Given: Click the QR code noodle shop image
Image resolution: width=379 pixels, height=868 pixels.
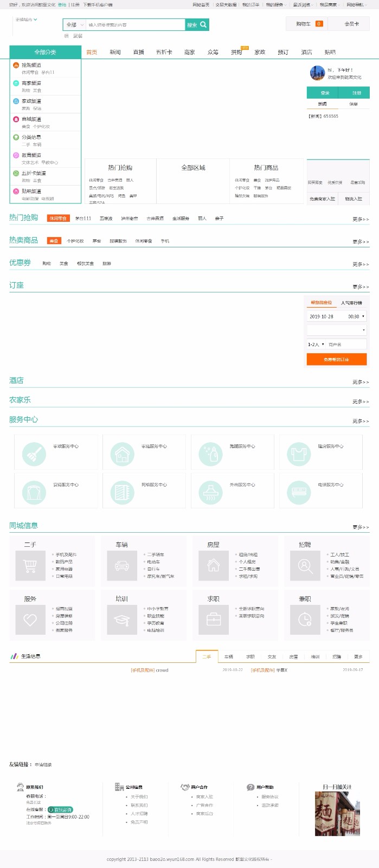Looking at the screenshot, I should point(337,813).
